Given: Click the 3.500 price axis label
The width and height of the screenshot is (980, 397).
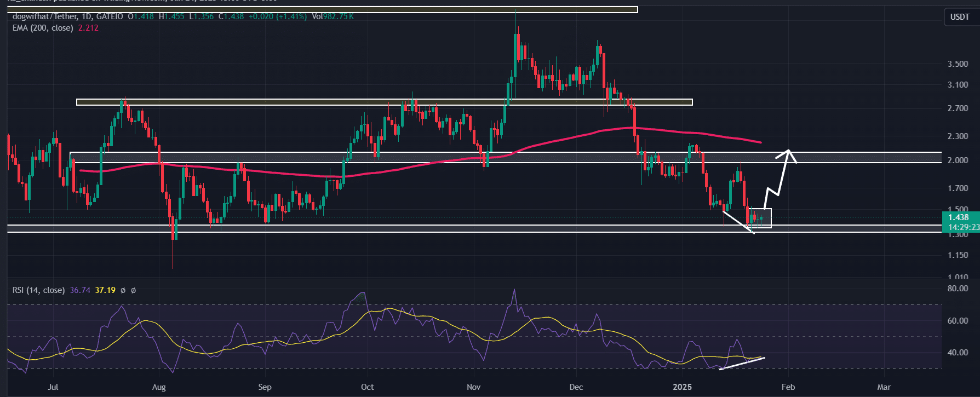Looking at the screenshot, I should click(958, 64).
